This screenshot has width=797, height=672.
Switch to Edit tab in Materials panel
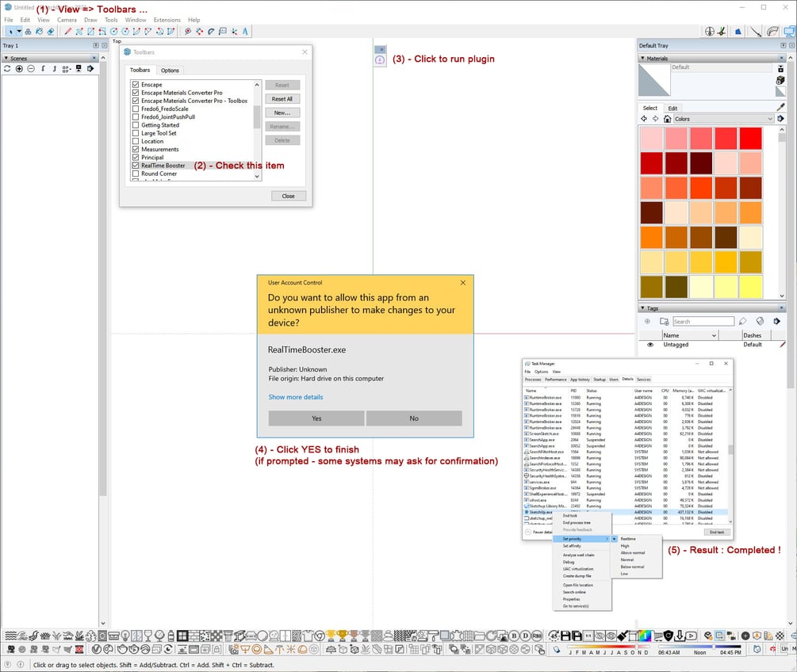click(x=672, y=109)
